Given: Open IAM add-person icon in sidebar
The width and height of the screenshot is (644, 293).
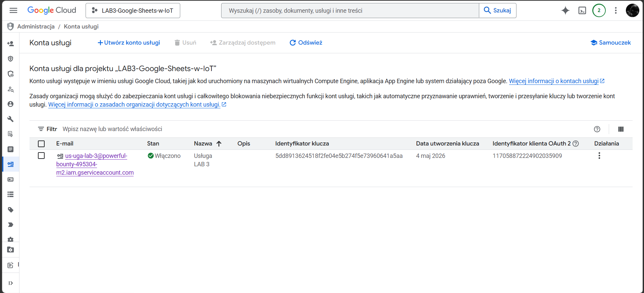Looking at the screenshot, I should [x=10, y=44].
